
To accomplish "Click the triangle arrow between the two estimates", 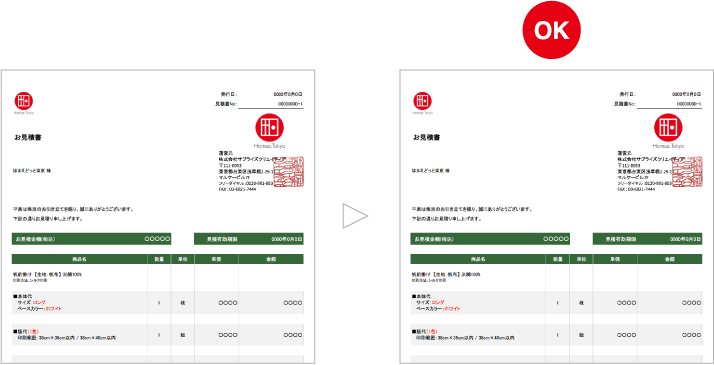I will [x=355, y=216].
